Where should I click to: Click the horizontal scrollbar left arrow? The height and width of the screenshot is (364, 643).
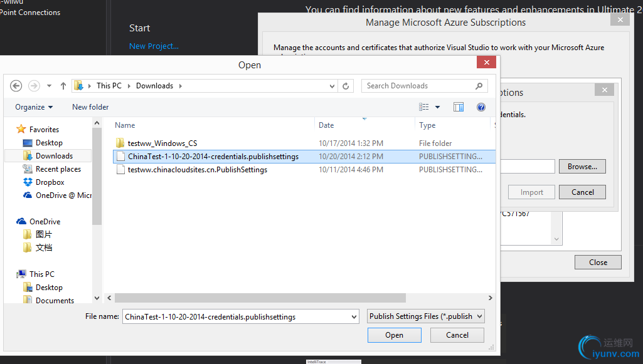(x=110, y=298)
